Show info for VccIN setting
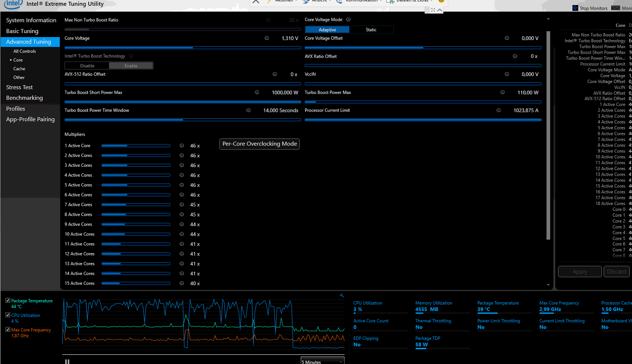This screenshot has width=632, height=364. coord(507,74)
